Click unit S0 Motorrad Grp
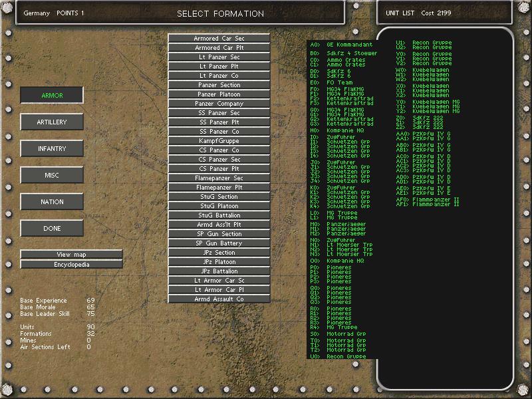The height and width of the screenshot is (399, 532). (x=338, y=334)
